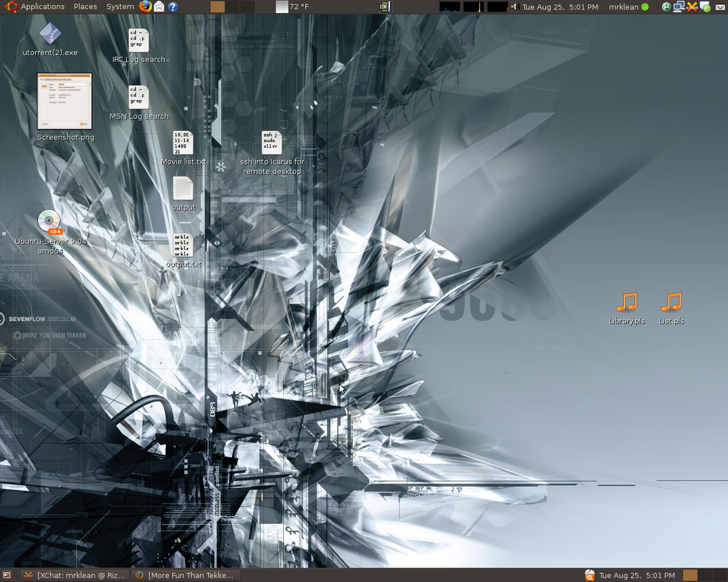728x582 pixels.
Task: Select the List.pls playlist file
Action: click(671, 302)
